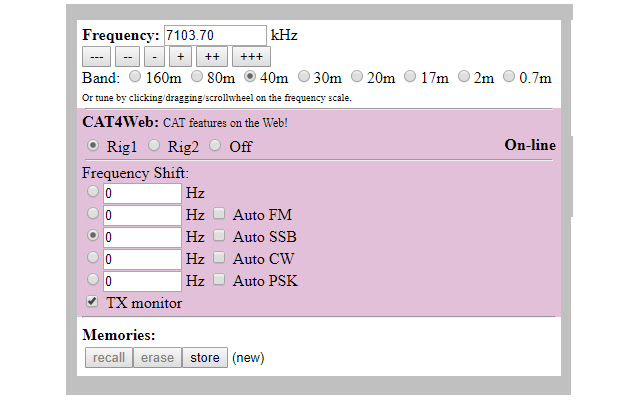Select the Rig2 radio button

154,145
